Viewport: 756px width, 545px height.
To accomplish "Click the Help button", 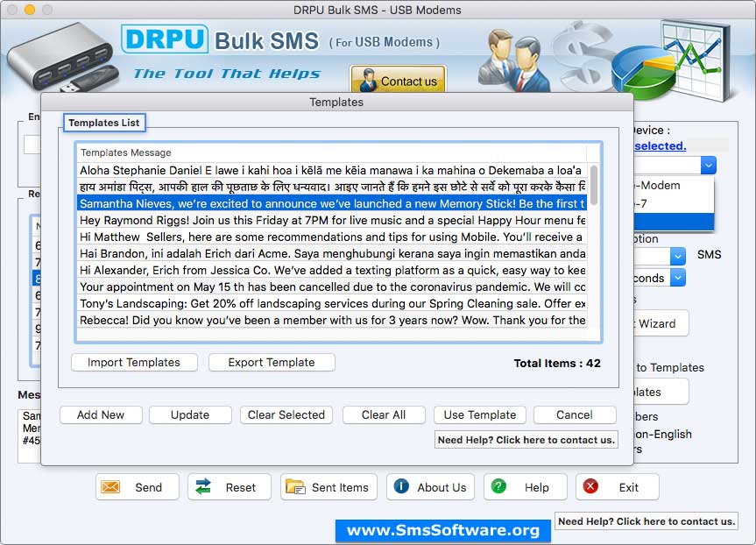I will click(x=526, y=486).
